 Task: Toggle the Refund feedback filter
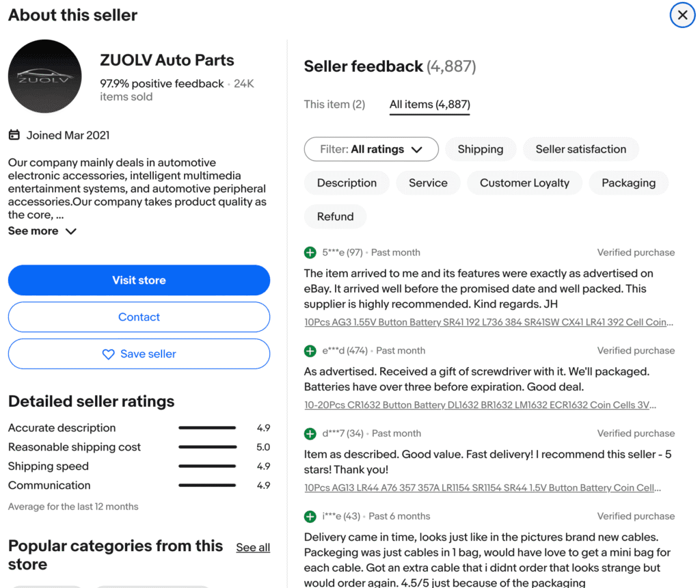335,216
